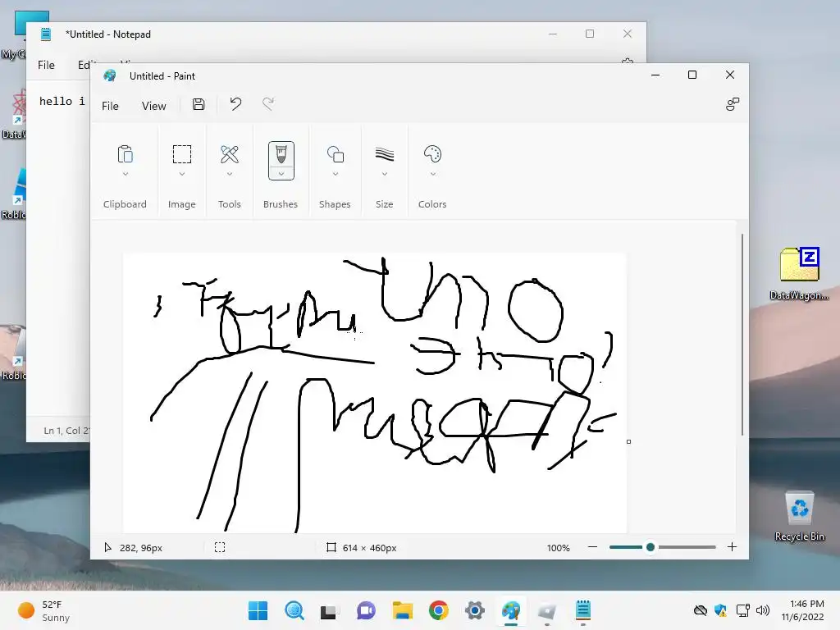
Task: Open the Recycle Bin desktop icon
Action: click(799, 515)
